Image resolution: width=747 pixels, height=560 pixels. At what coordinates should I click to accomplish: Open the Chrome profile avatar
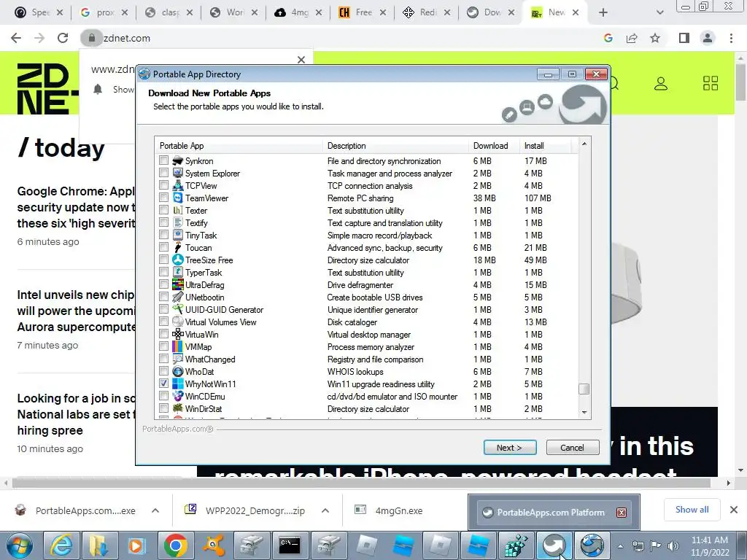click(x=708, y=38)
